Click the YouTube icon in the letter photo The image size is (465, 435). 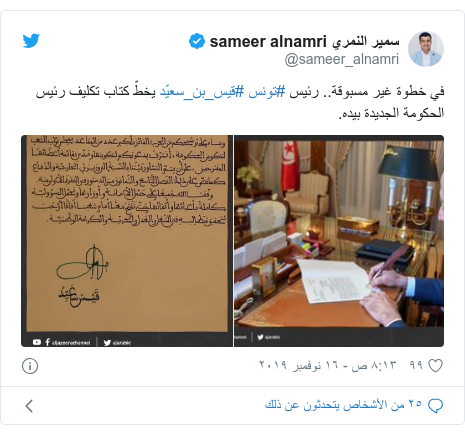(x=37, y=342)
